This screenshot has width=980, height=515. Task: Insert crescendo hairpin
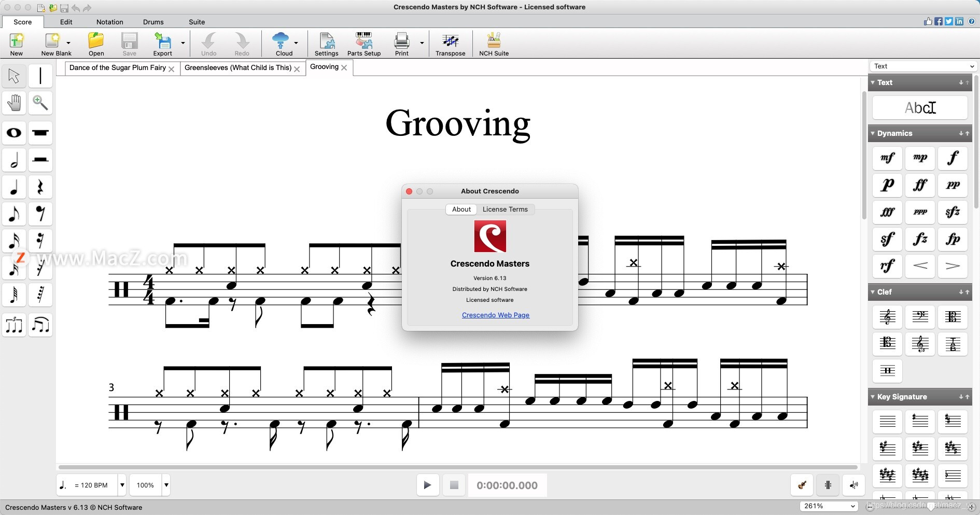click(x=920, y=266)
